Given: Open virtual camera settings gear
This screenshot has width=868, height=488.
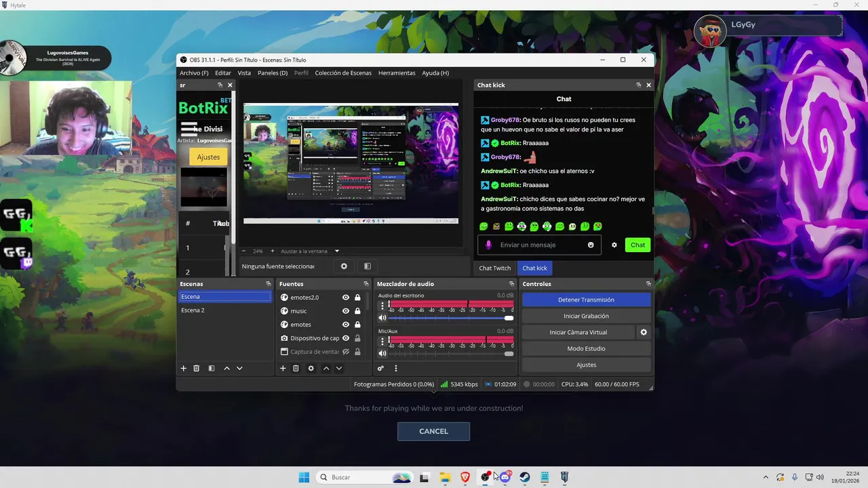Looking at the screenshot, I should (x=644, y=332).
